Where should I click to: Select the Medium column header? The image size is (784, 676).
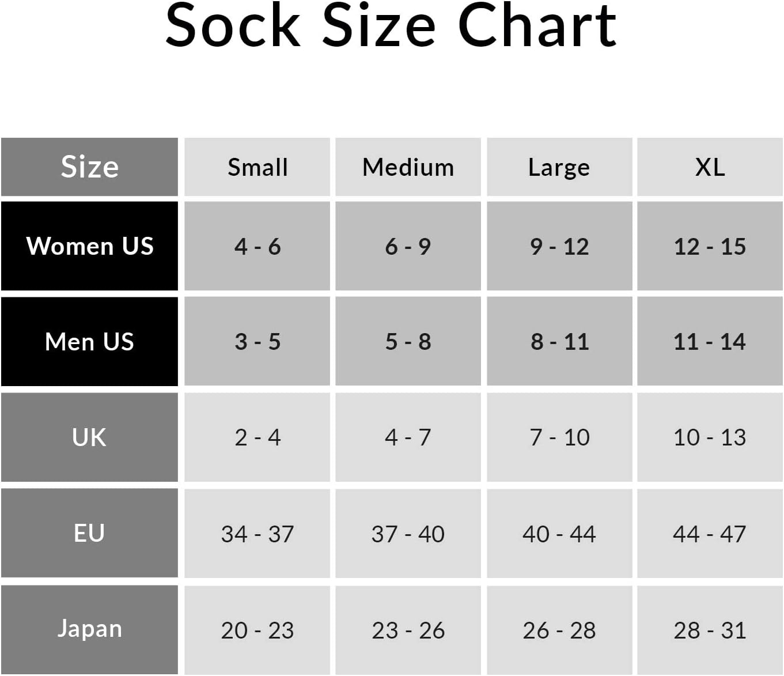[x=408, y=167]
